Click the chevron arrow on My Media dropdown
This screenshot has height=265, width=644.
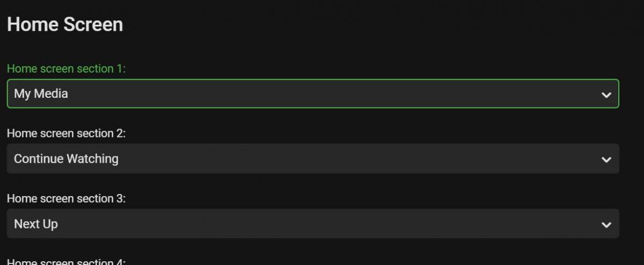point(606,95)
